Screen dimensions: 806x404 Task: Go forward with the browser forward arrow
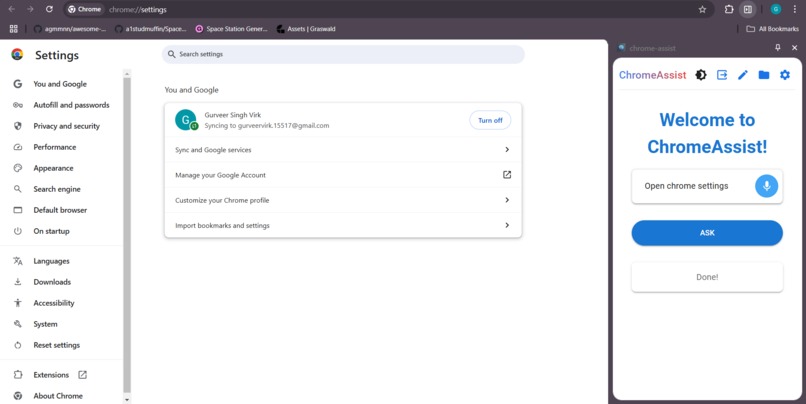[30, 9]
